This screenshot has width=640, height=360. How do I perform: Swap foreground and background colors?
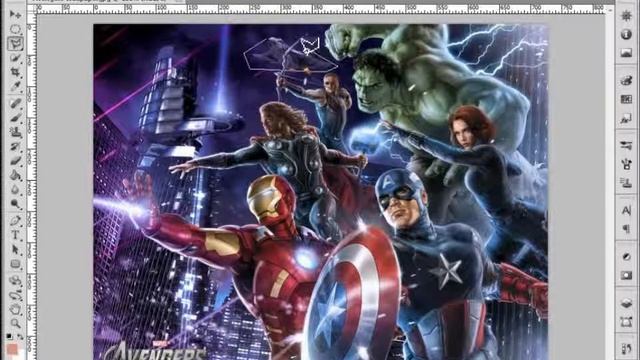[20, 336]
